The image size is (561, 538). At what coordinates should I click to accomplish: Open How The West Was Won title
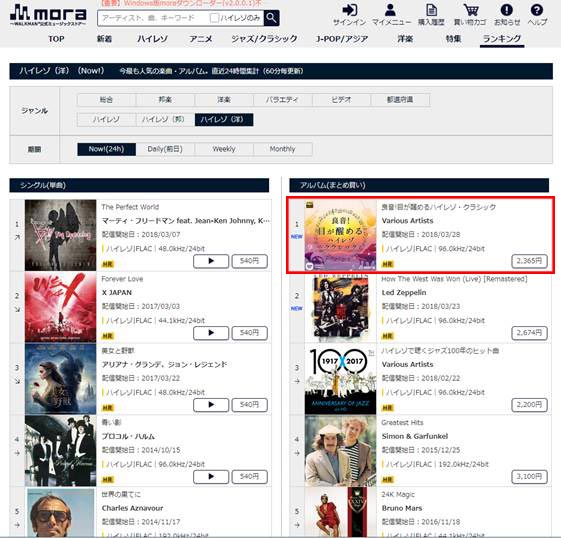(454, 279)
